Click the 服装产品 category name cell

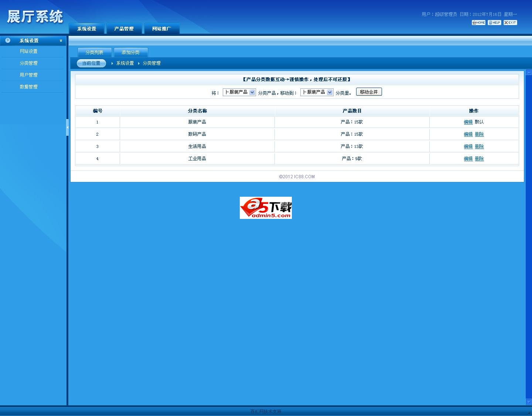[197, 122]
